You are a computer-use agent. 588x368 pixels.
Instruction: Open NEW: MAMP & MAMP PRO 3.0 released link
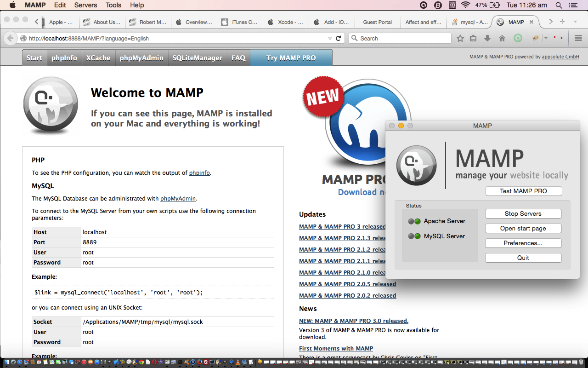click(354, 321)
